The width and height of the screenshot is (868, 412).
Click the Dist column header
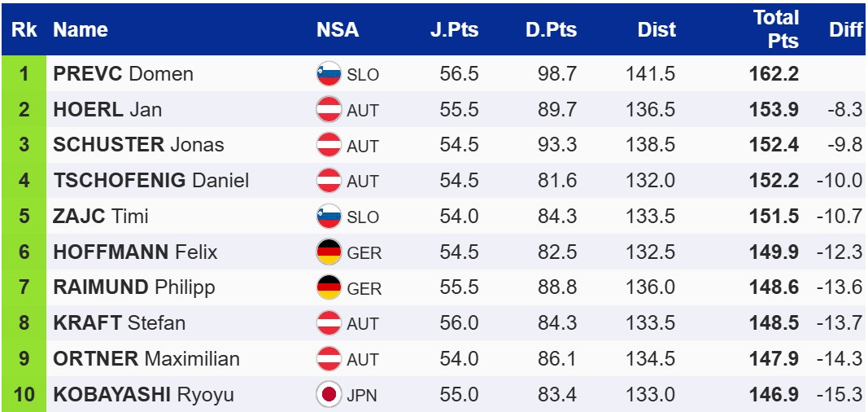[656, 30]
